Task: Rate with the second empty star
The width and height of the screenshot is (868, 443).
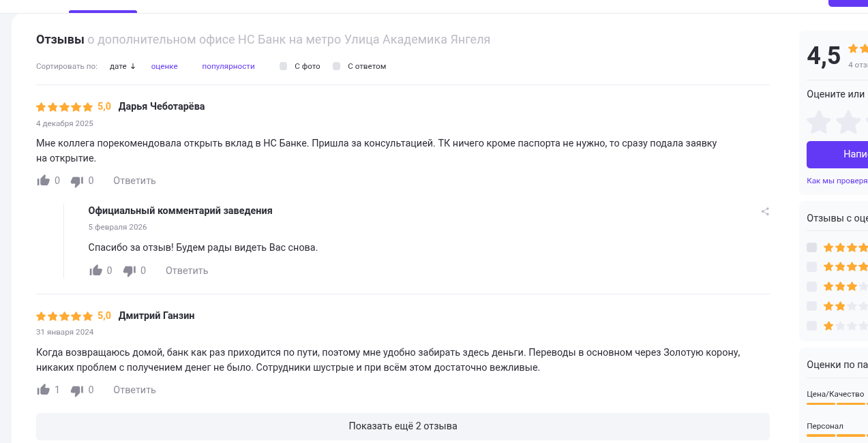Action: click(x=848, y=123)
